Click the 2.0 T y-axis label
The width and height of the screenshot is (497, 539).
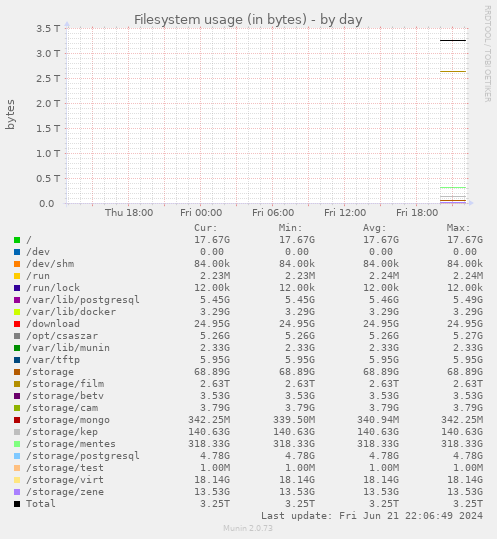click(48, 103)
